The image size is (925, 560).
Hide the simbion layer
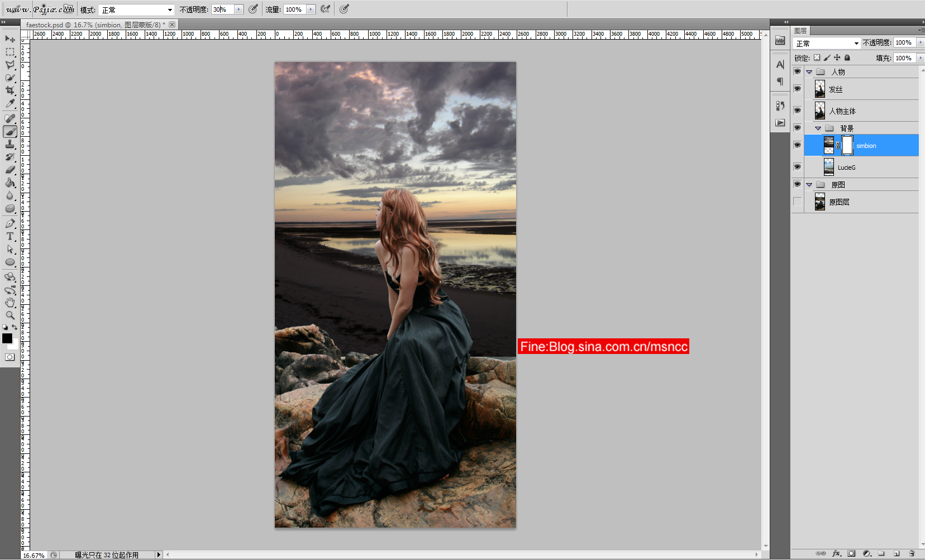(x=797, y=145)
